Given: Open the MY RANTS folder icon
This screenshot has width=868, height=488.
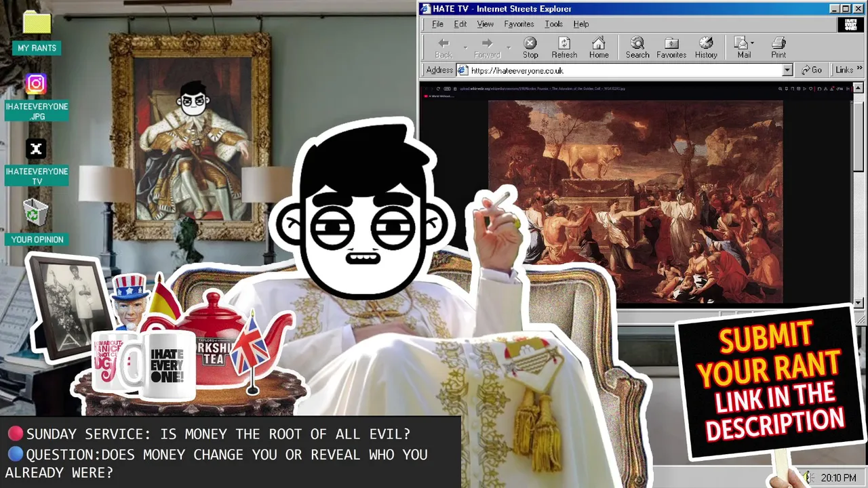Looking at the screenshot, I should 37,23.
